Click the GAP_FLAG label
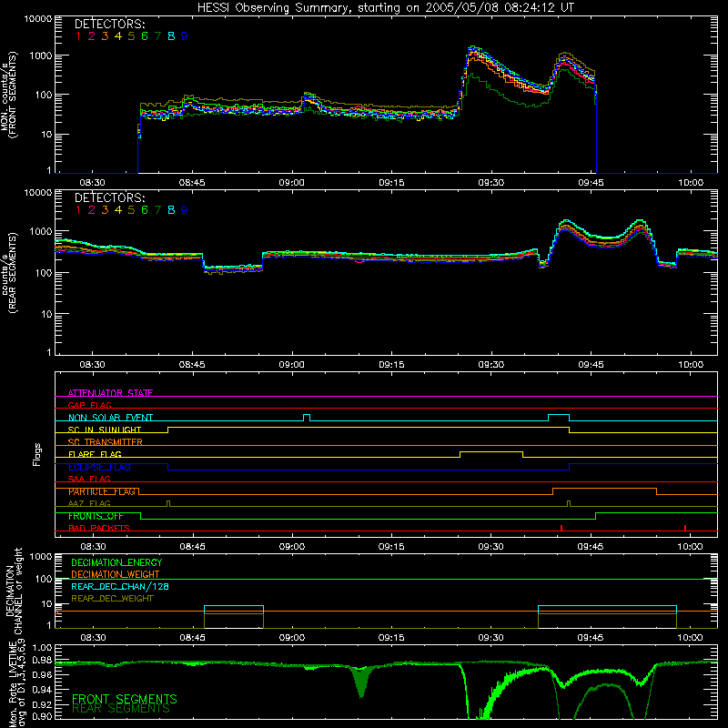This screenshot has width=728, height=728. point(89,405)
